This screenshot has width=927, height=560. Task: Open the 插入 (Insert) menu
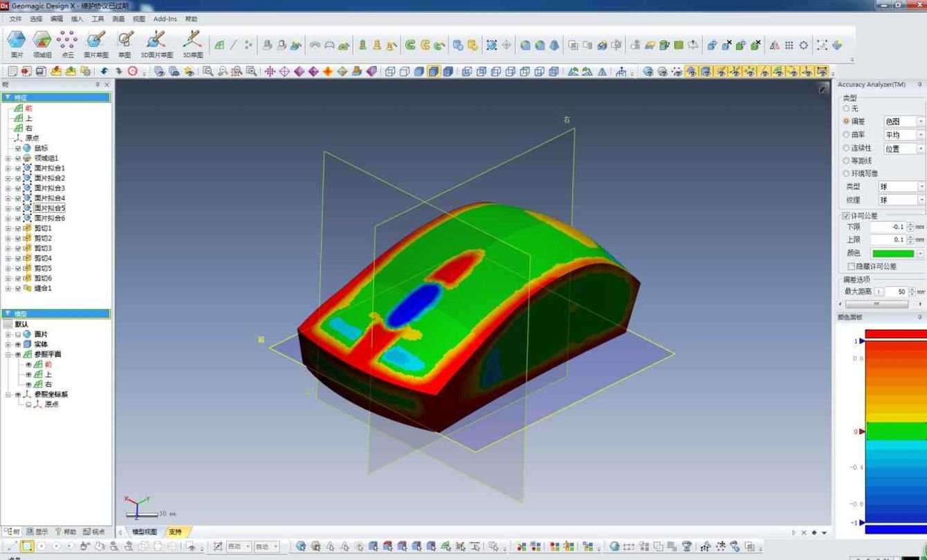click(x=77, y=19)
